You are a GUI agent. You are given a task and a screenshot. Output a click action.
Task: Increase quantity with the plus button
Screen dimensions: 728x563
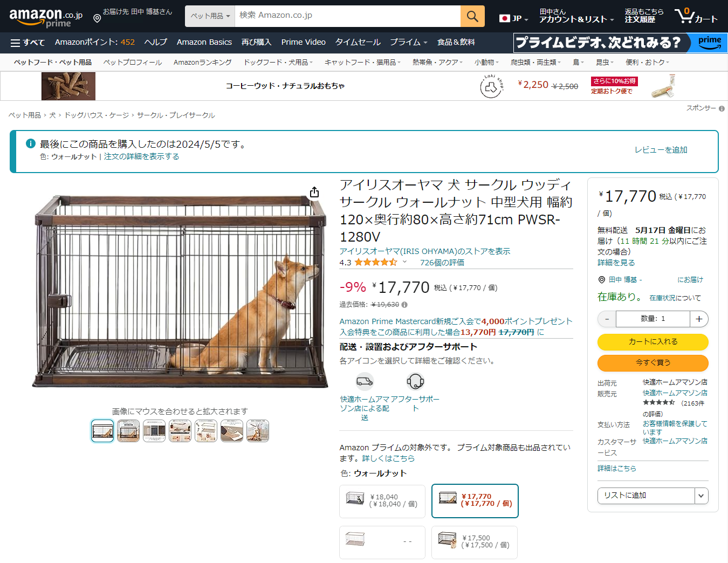699,319
